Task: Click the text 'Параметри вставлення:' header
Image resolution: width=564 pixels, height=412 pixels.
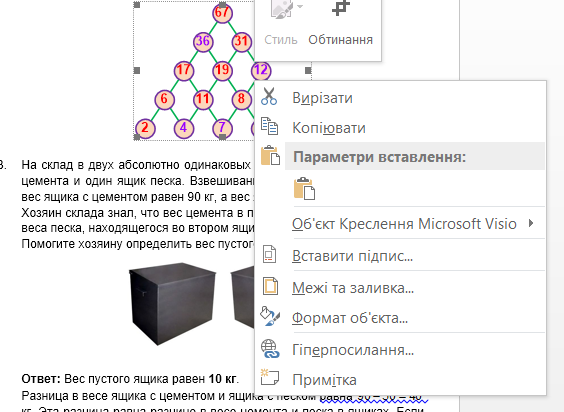Action: (x=379, y=157)
